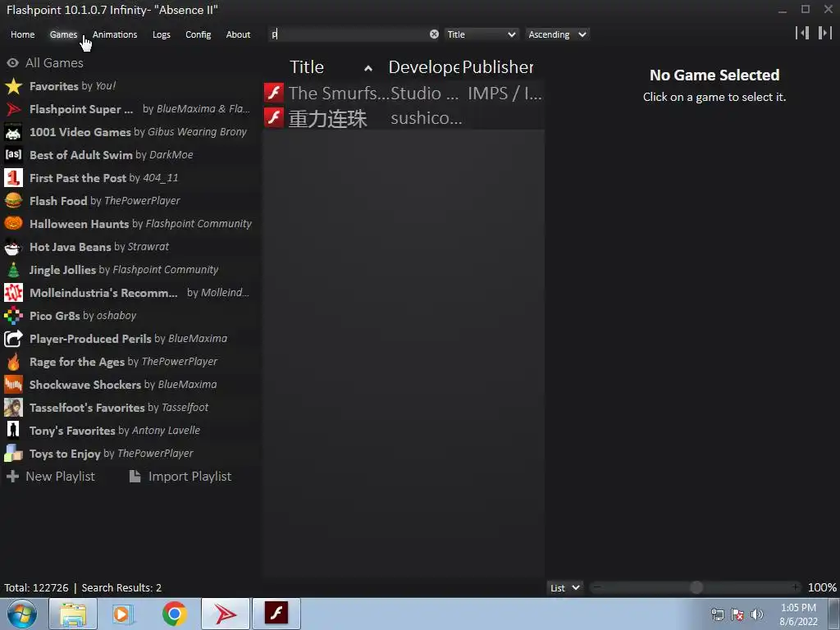This screenshot has height=630, width=840.
Task: Open the media player taskbar icon
Action: click(123, 614)
